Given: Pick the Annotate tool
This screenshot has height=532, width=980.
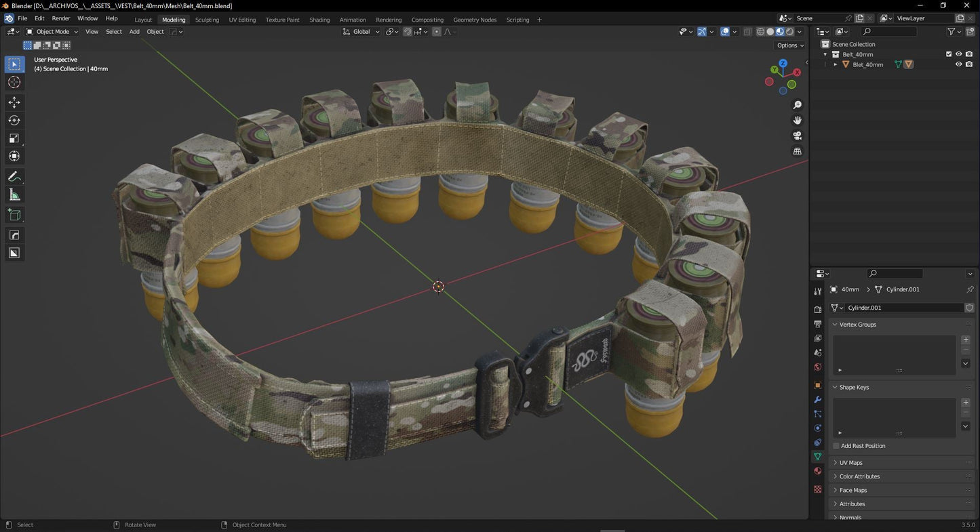Looking at the screenshot, I should [14, 176].
